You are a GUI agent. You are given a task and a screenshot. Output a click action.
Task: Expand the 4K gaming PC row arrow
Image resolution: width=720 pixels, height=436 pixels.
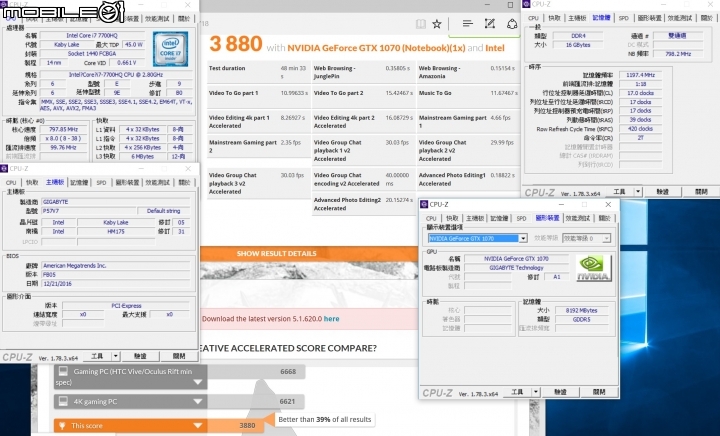click(x=198, y=402)
